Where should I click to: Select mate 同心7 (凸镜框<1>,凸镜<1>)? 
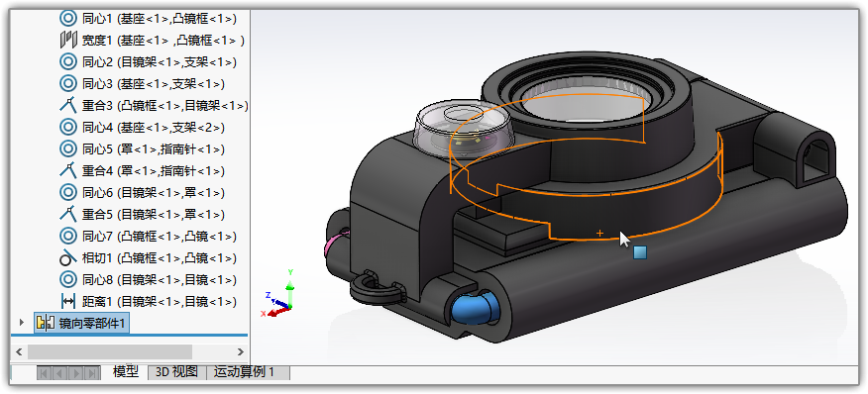click(x=159, y=237)
